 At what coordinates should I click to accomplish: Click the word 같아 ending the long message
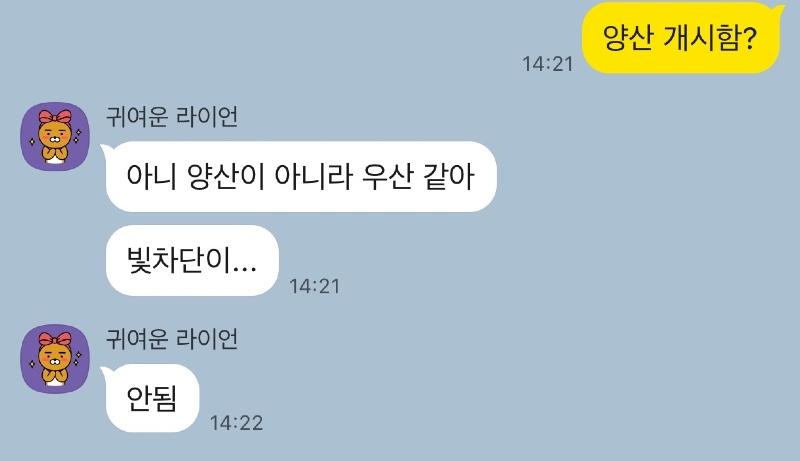(449, 176)
